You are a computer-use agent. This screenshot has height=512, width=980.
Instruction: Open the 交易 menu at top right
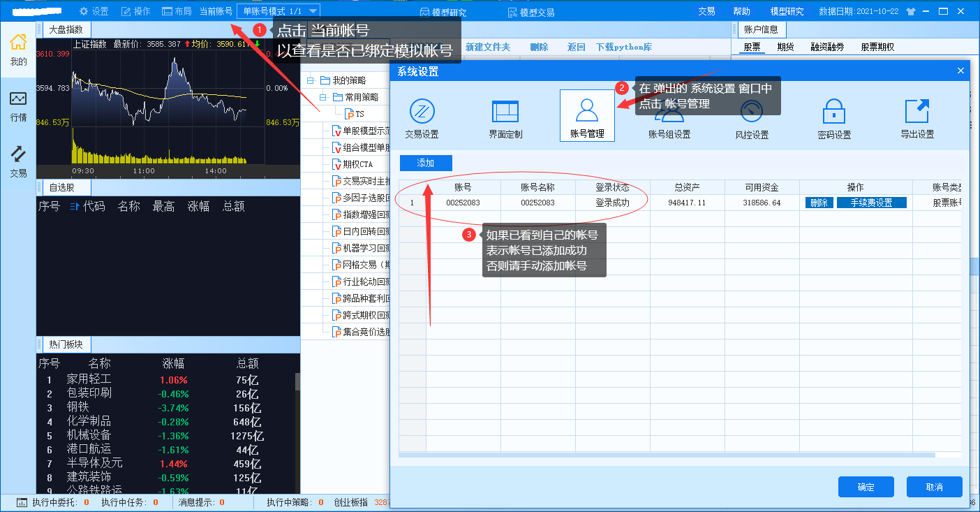point(706,11)
